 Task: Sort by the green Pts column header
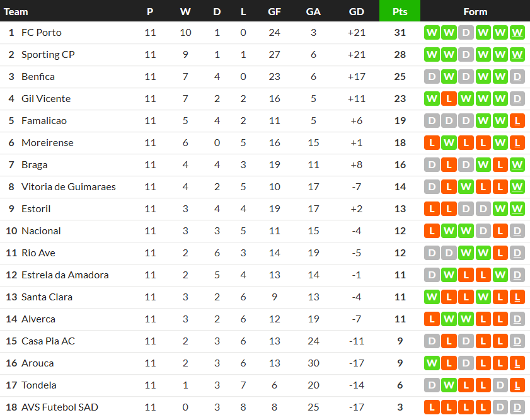400,11
